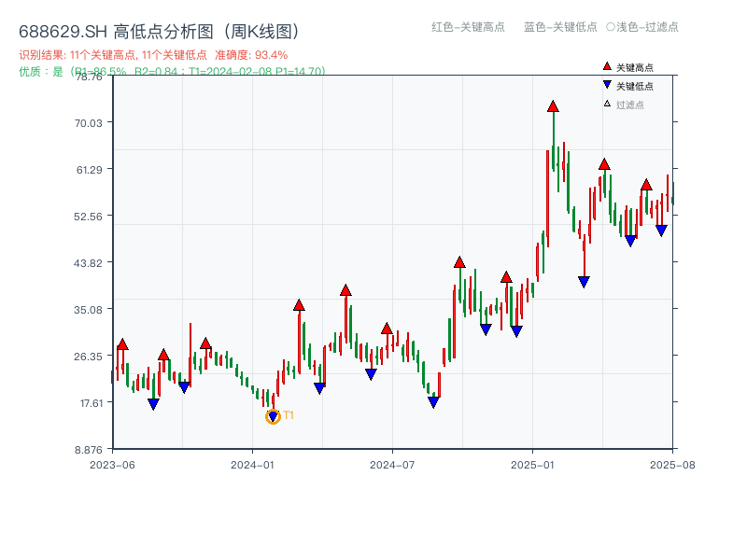Screen dimensions: 747x560
Task: Click the hollow 过滤点 triangle icon in legend
Action: [x=606, y=102]
